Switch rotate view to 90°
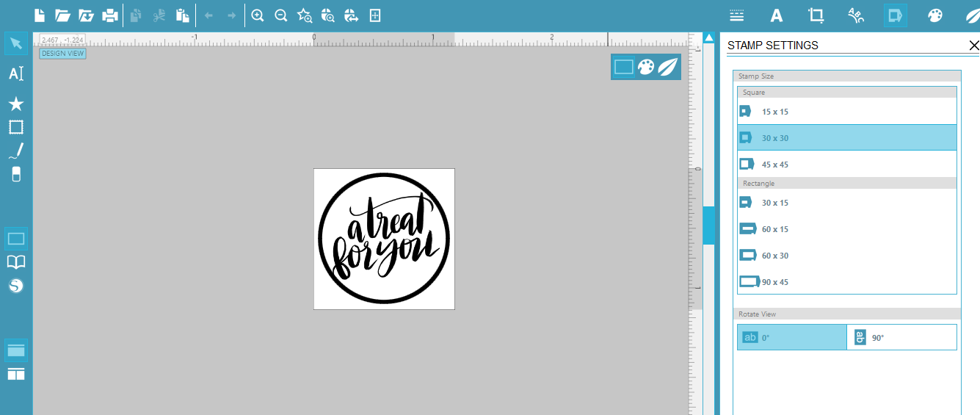The image size is (980, 415). (901, 337)
